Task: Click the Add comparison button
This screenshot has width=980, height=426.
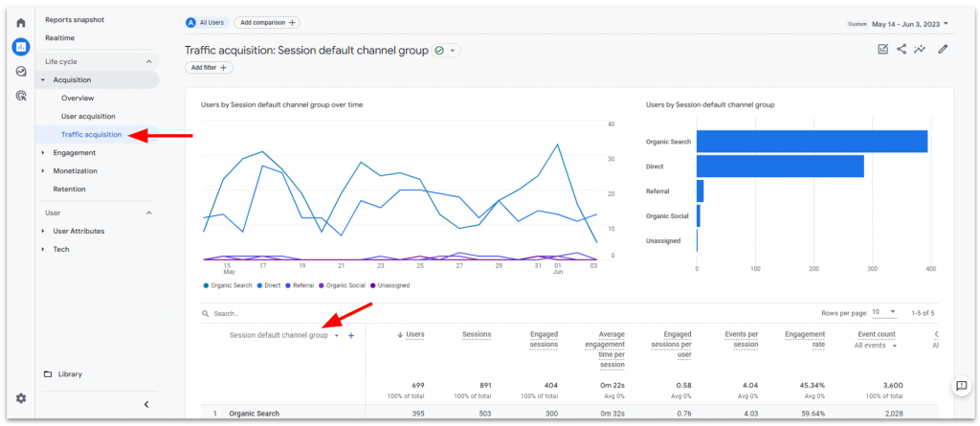Action: (266, 22)
